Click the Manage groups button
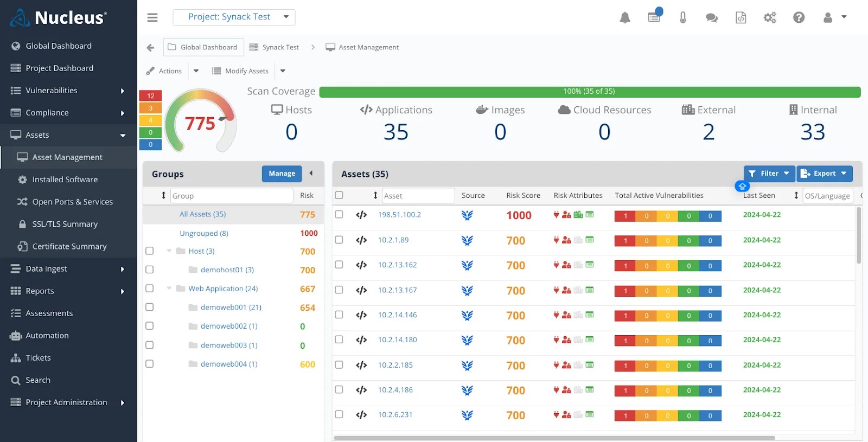Viewport: 868px width, 442px height. [282, 174]
